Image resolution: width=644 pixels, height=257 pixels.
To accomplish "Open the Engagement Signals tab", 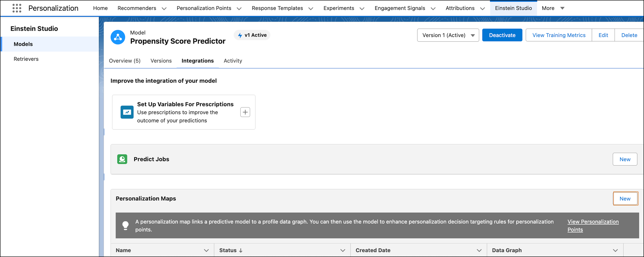I will coord(400,8).
